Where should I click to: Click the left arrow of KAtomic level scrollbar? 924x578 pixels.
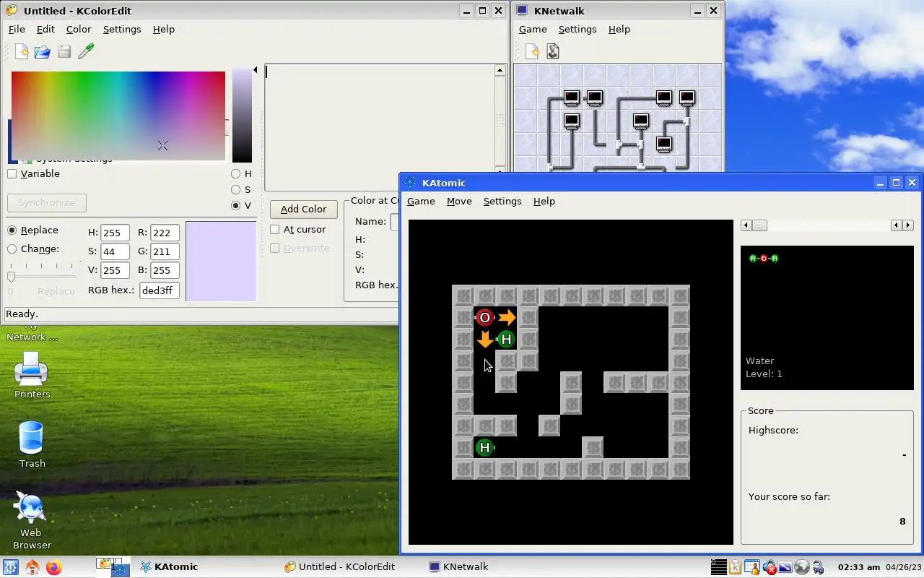tap(746, 225)
